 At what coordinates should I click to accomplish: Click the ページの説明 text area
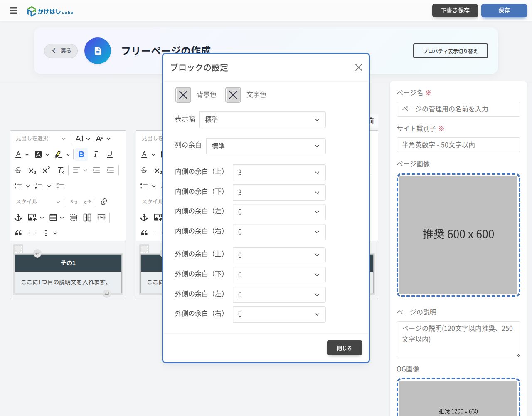tap(458, 339)
